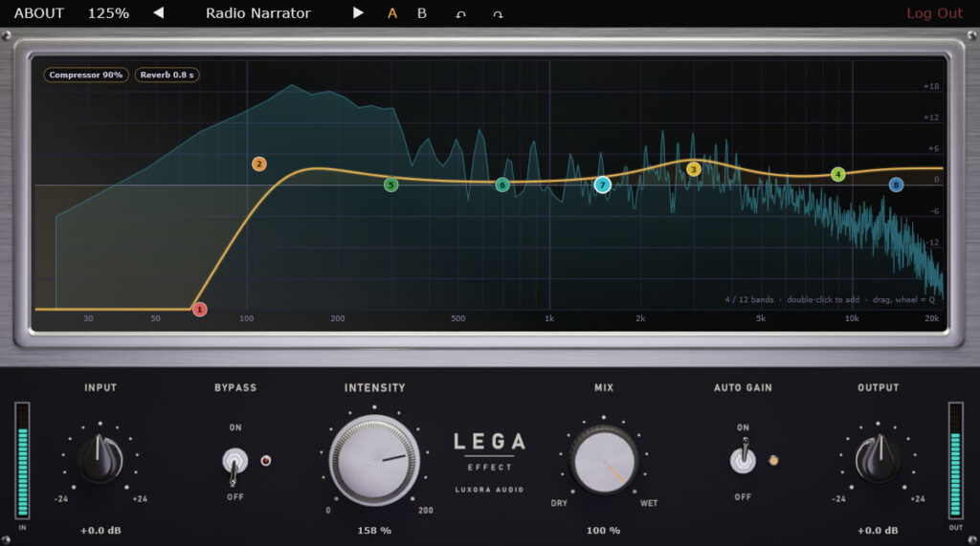Open the Radio Narrator preset list
The width and height of the screenshot is (980, 546).
point(258,13)
